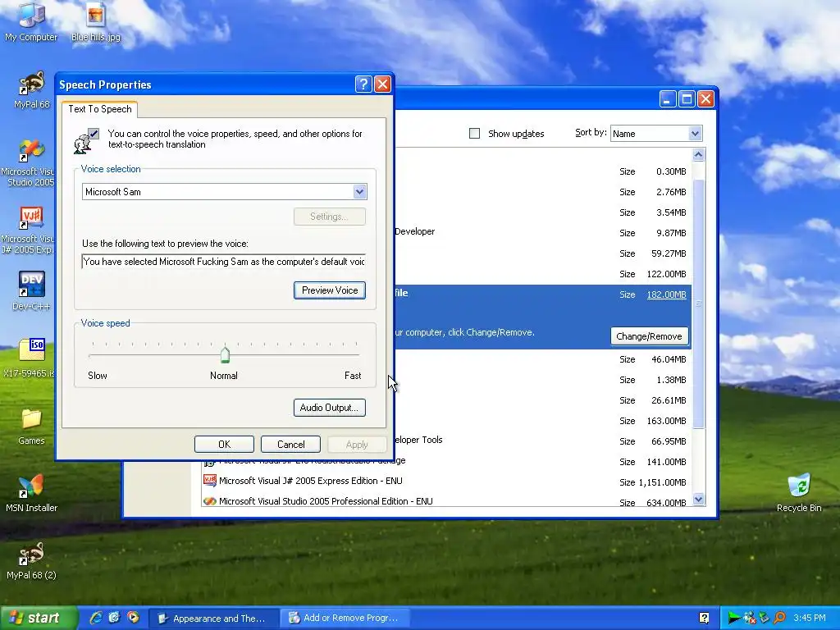This screenshot has height=630, width=840.
Task: Click the programs list scroll down arrow
Action: [698, 500]
